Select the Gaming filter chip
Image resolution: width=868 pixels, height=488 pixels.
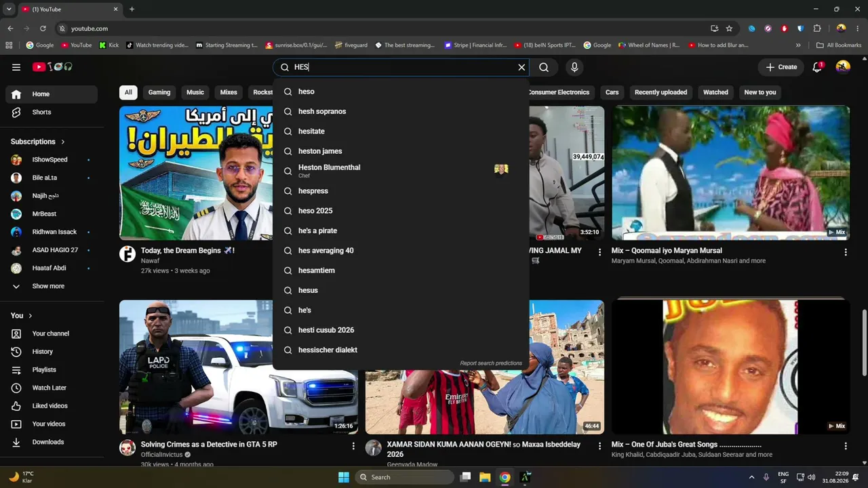(x=159, y=92)
